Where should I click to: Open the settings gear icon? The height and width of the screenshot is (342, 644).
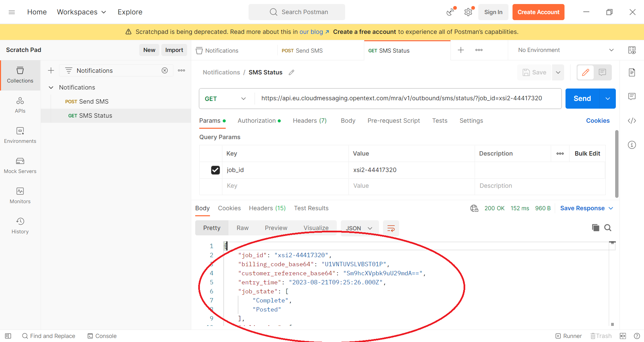point(468,12)
